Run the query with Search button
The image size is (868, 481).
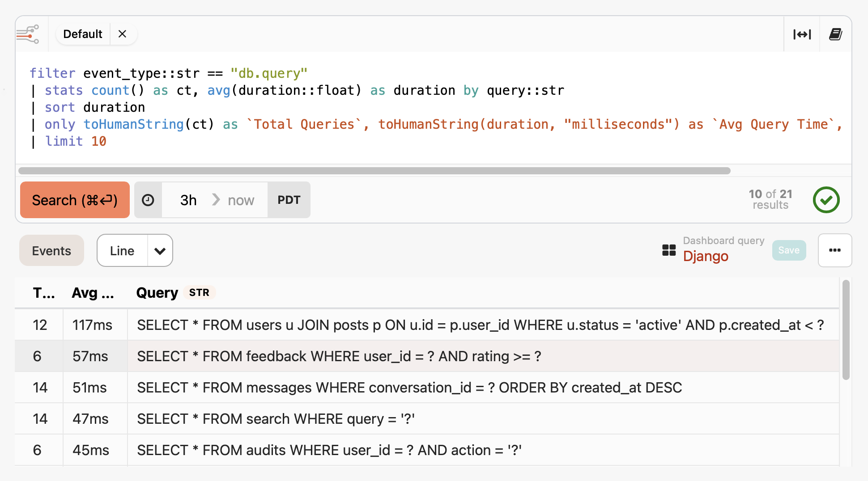pyautogui.click(x=75, y=200)
